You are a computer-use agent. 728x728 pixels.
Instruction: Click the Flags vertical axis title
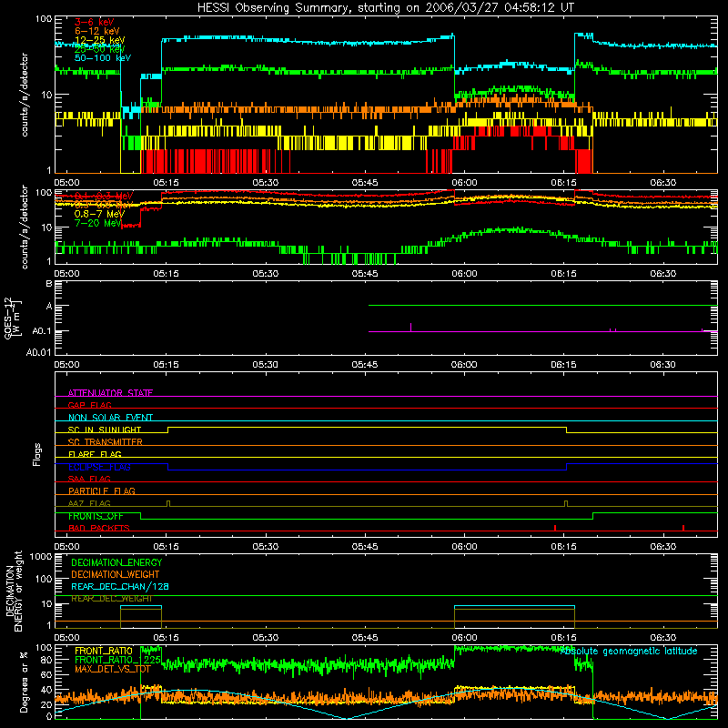(x=36, y=454)
